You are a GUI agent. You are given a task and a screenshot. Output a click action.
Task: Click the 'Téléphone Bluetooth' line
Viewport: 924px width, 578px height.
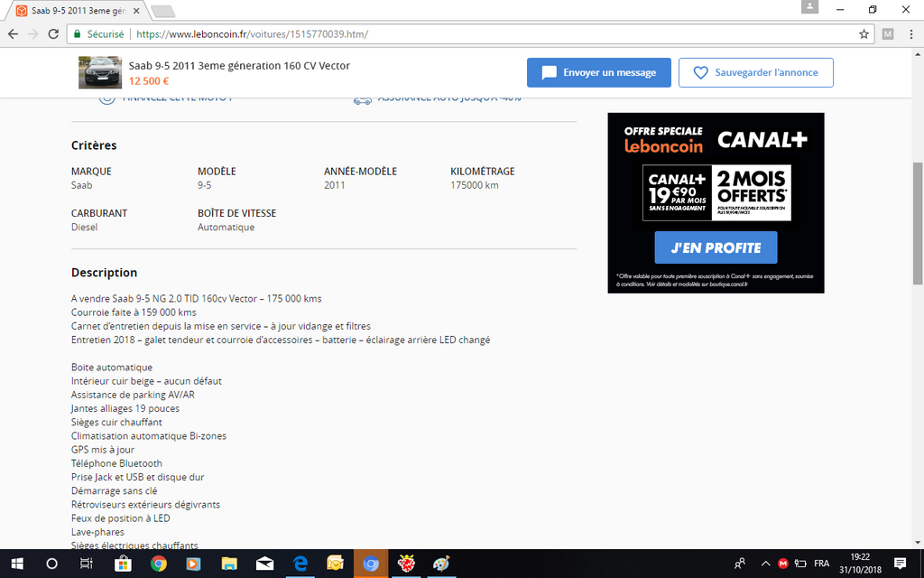pyautogui.click(x=116, y=463)
